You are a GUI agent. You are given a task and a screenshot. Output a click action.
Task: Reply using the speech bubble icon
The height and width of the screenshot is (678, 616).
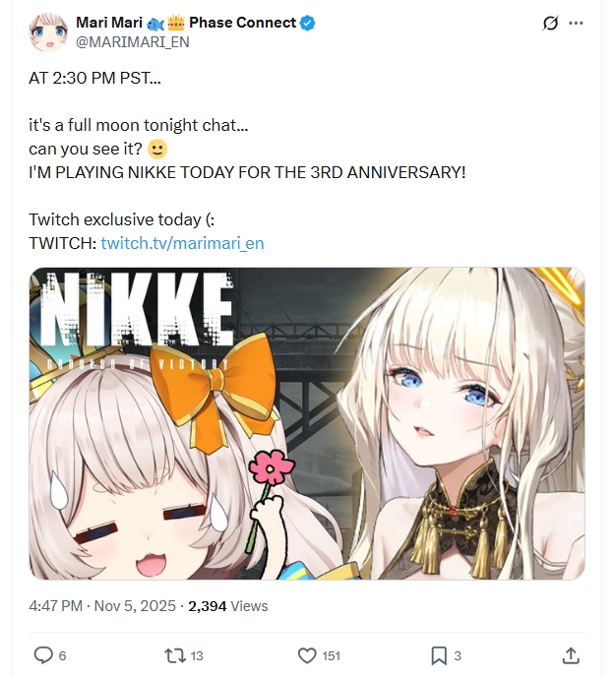(x=43, y=655)
